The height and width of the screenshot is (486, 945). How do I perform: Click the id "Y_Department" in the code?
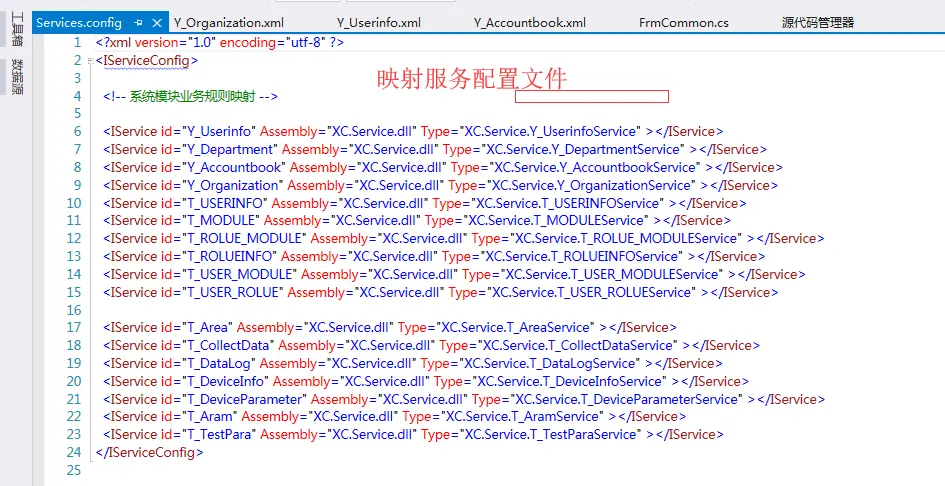coord(230,149)
